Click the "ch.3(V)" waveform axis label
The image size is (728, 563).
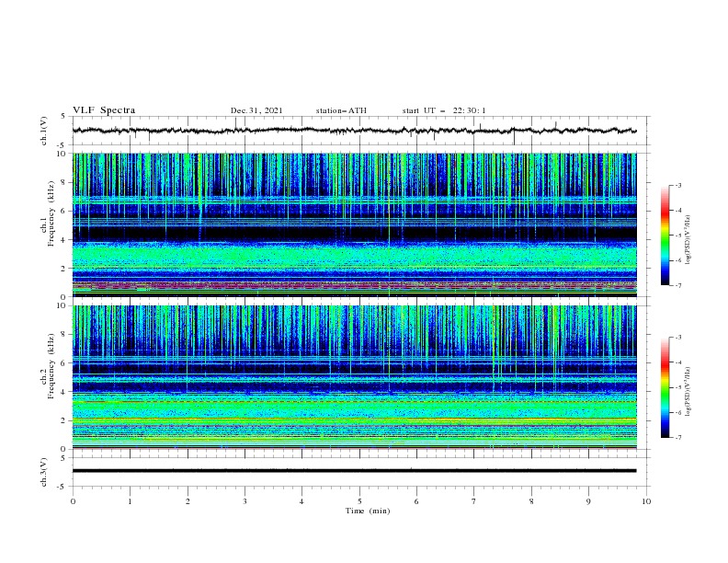click(44, 472)
